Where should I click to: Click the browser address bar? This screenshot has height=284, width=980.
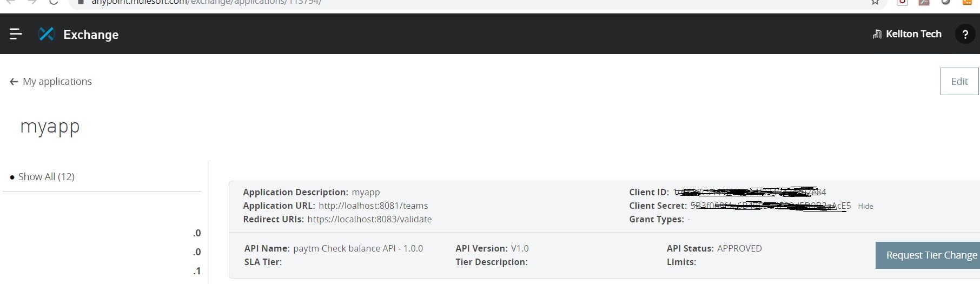pyautogui.click(x=433, y=2)
